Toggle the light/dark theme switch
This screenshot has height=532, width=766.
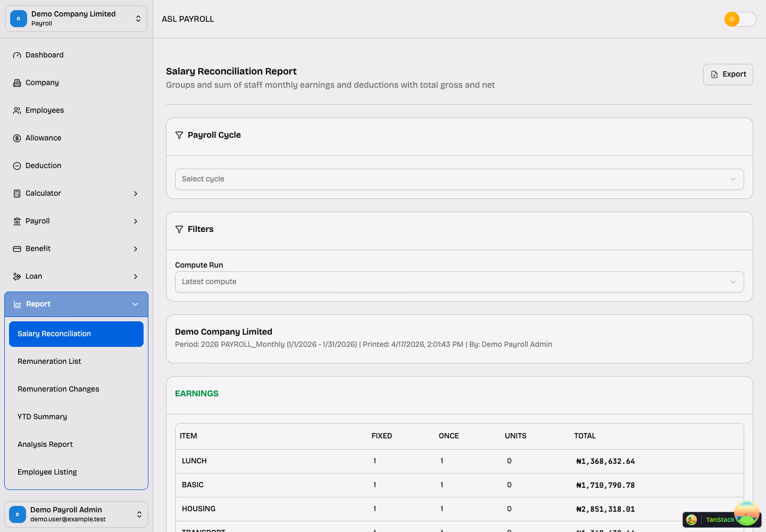740,19
